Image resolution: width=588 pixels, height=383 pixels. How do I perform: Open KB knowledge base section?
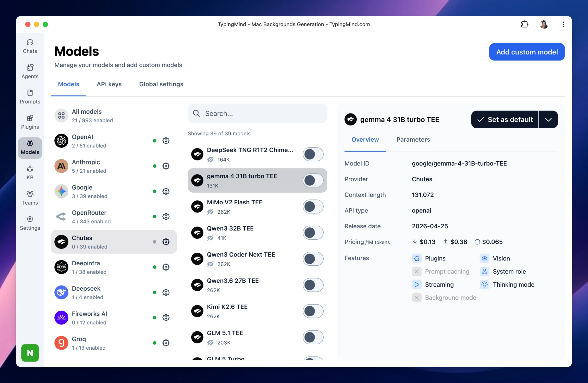click(30, 173)
